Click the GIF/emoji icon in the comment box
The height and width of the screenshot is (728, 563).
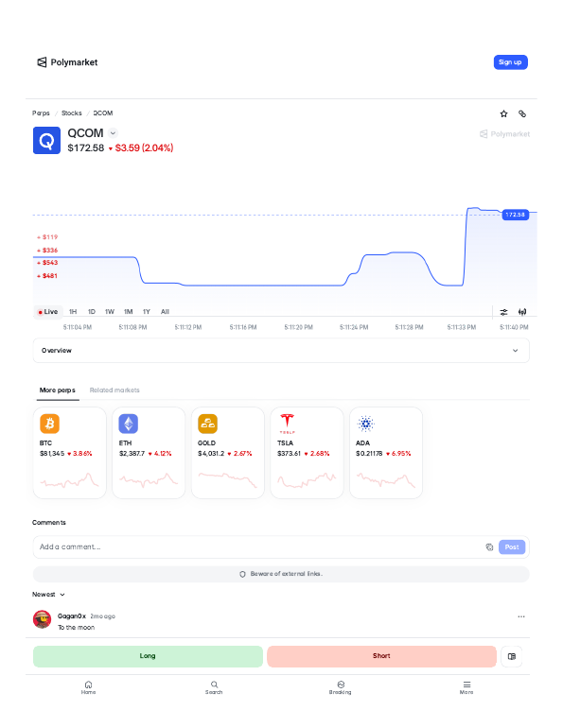(x=489, y=546)
